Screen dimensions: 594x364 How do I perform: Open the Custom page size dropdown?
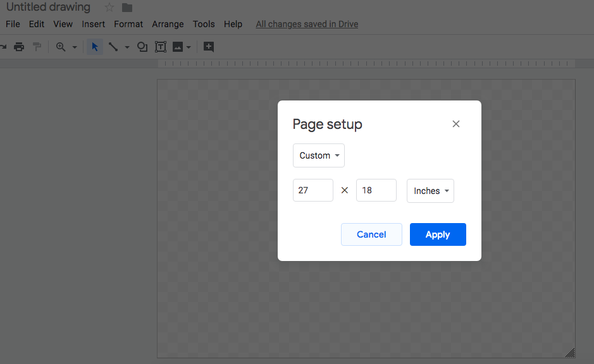tap(319, 155)
